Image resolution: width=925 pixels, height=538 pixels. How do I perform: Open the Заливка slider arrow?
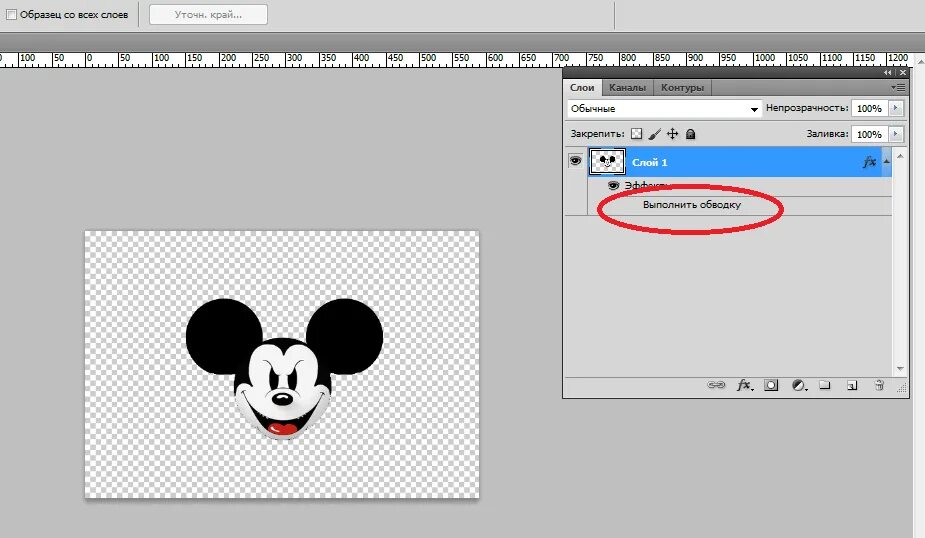pyautogui.click(x=896, y=134)
